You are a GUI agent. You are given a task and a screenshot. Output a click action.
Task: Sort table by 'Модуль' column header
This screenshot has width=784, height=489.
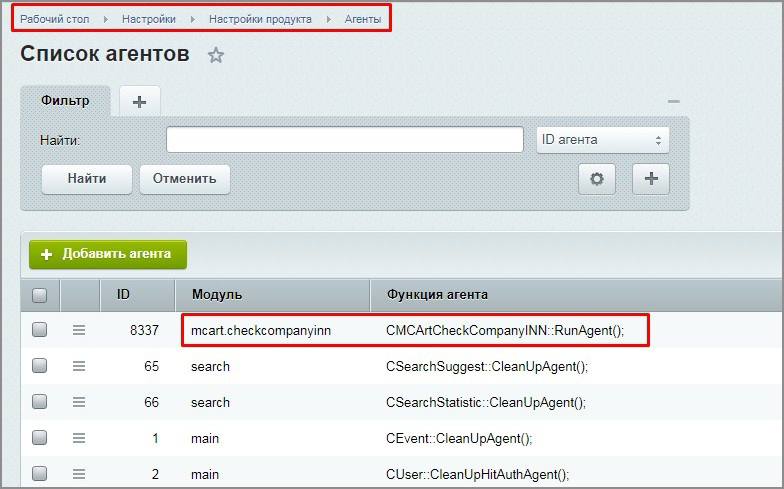click(217, 295)
